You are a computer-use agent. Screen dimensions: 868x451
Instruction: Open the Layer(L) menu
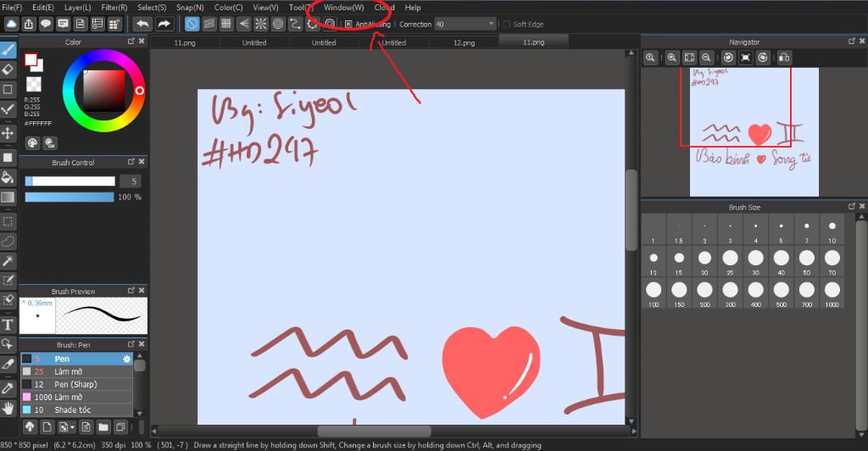pyautogui.click(x=77, y=7)
